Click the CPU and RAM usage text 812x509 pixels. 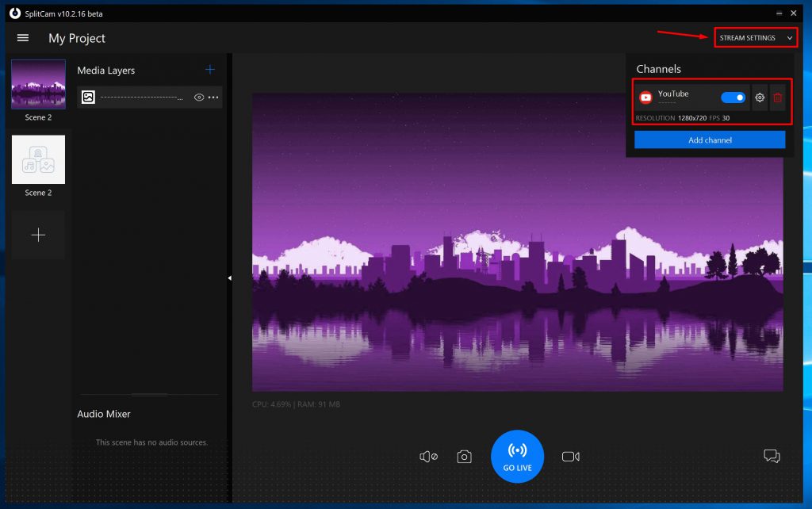pos(297,404)
